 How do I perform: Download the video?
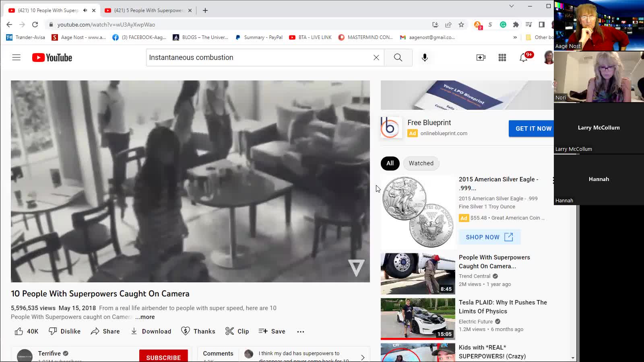pyautogui.click(x=151, y=331)
